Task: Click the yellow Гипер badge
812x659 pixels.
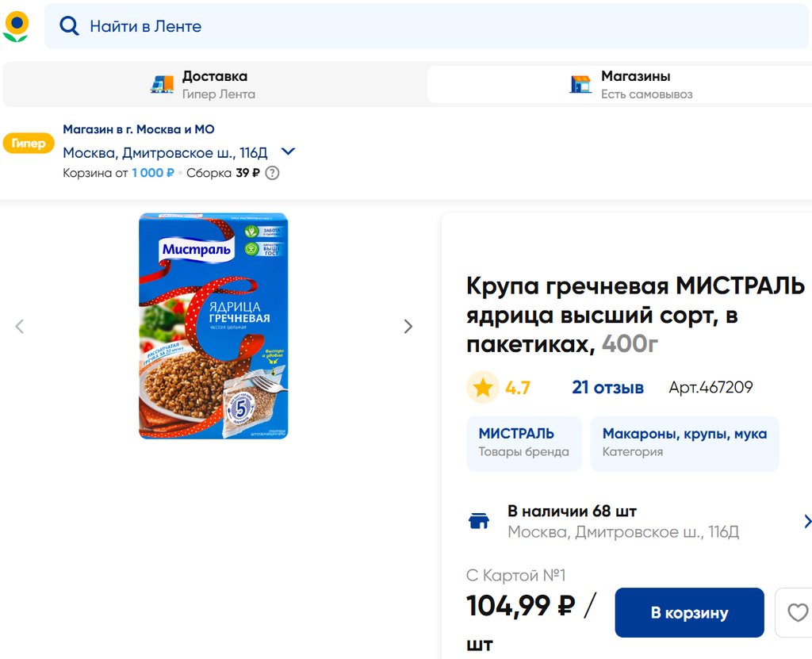Action: 29,144
